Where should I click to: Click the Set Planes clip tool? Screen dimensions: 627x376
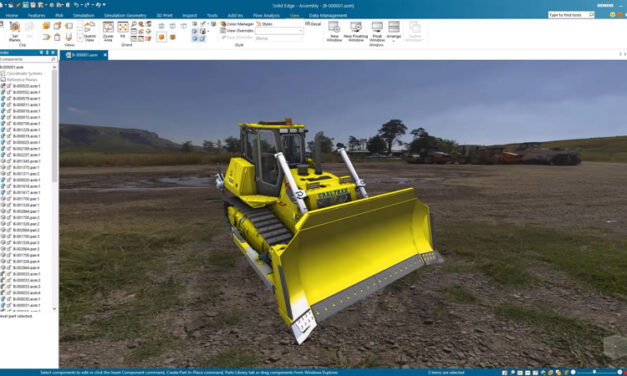point(14,32)
